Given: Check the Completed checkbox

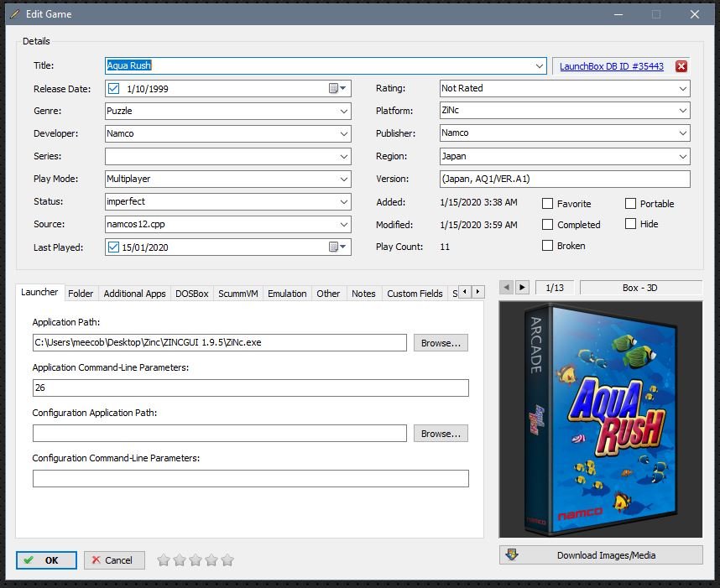Looking at the screenshot, I should [x=547, y=225].
